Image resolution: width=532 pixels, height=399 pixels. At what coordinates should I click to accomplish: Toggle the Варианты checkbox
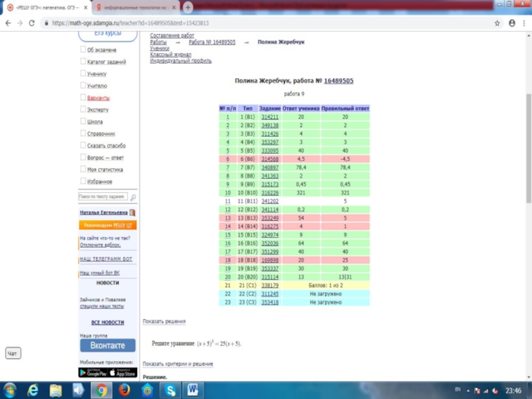[82, 97]
